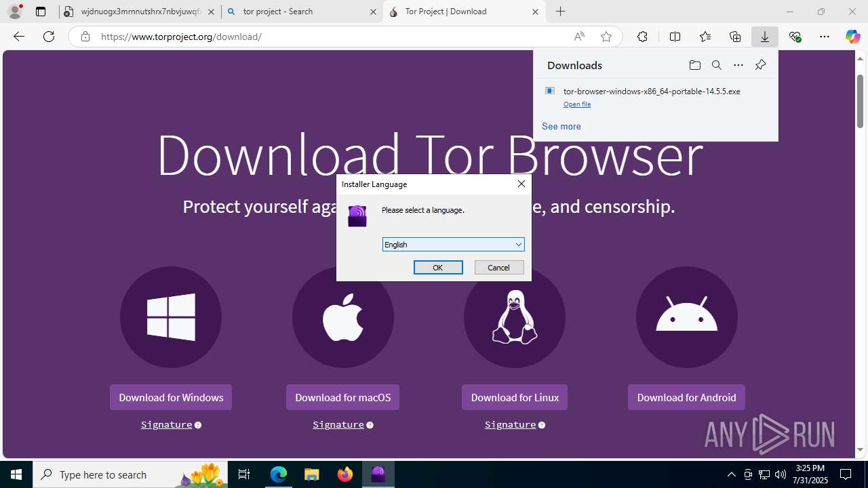
Task: Open File Explorer from the taskbar
Action: 312,474
